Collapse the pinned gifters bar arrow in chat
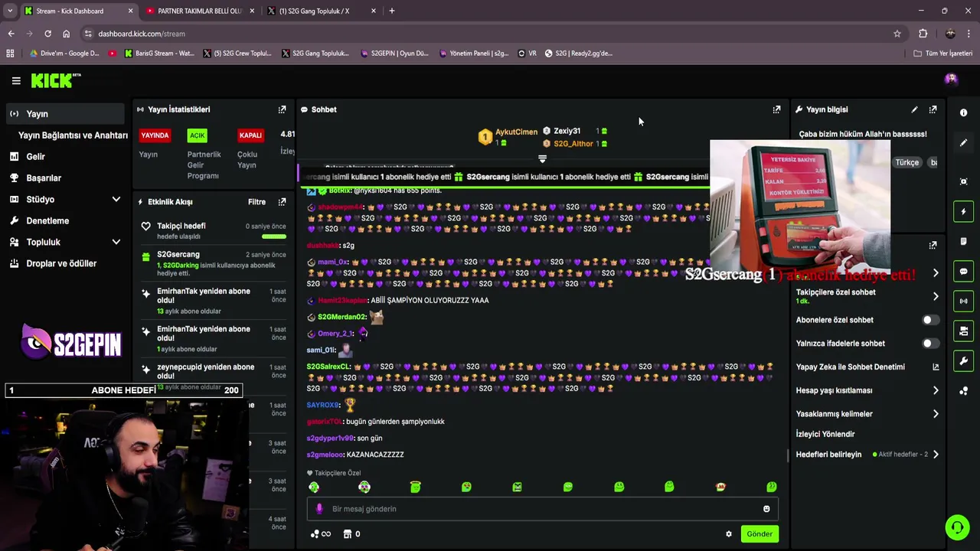Viewport: 980px width, 551px height. 542,159
